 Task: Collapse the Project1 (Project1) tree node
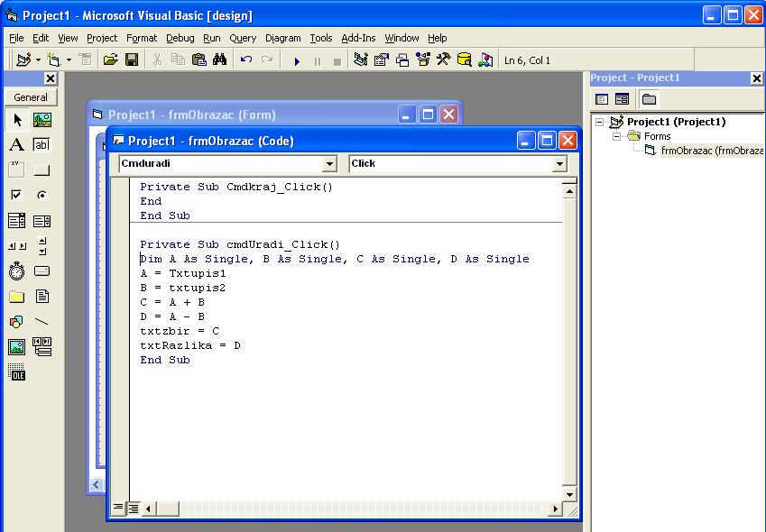tap(599, 122)
